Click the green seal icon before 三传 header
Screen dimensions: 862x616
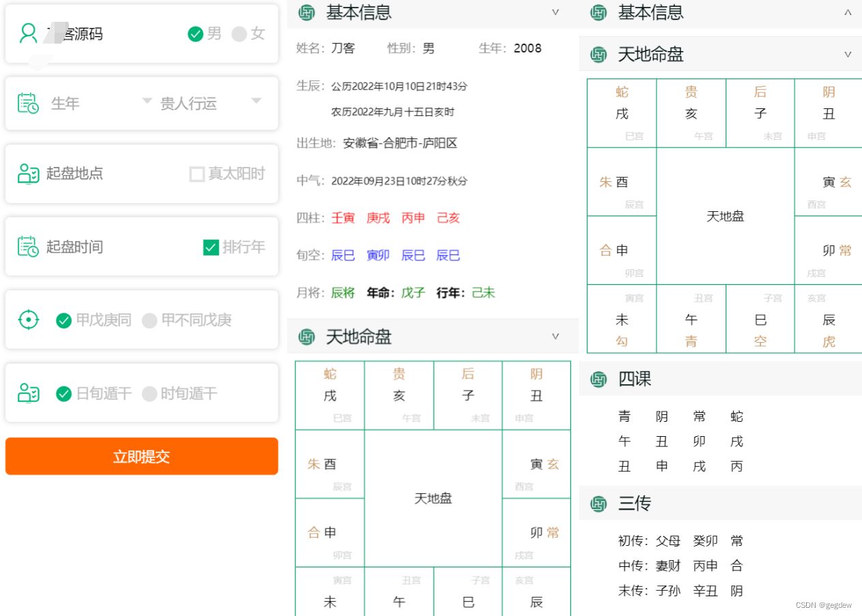tap(598, 504)
